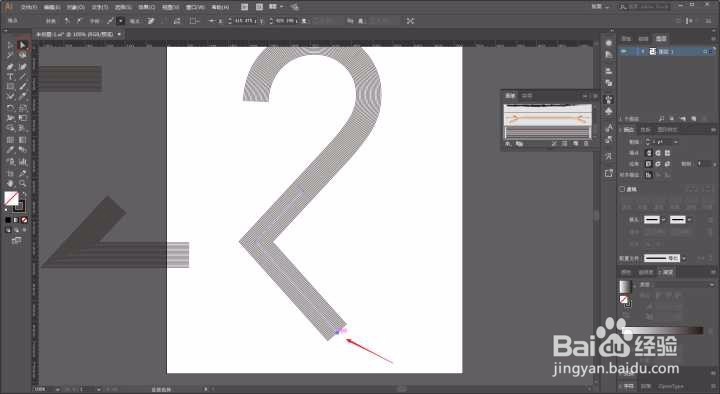Select the striped lines brush thumbnail
Screen dimensions: 720x394
547,133
